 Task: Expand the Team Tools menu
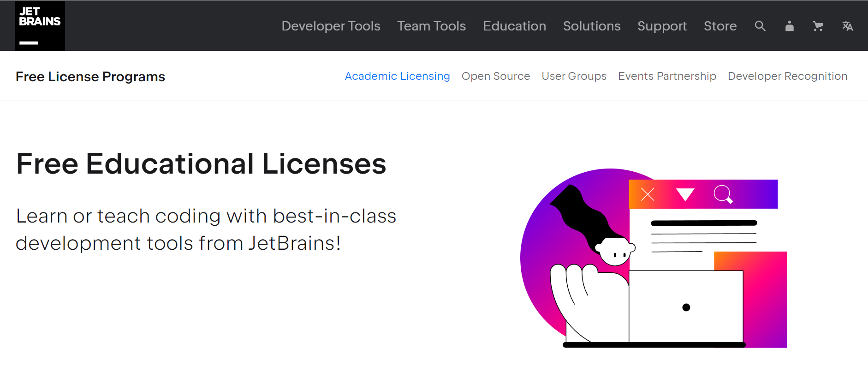(x=431, y=26)
